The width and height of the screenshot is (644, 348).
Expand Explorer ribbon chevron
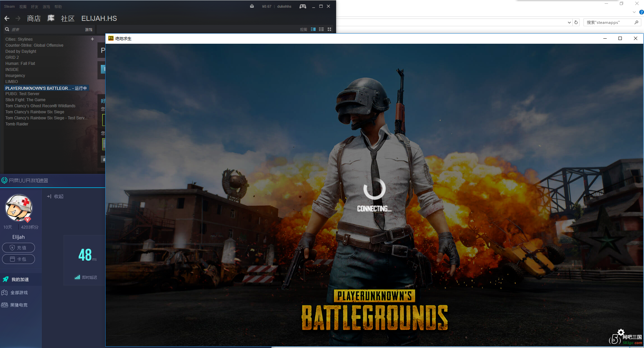tap(634, 12)
